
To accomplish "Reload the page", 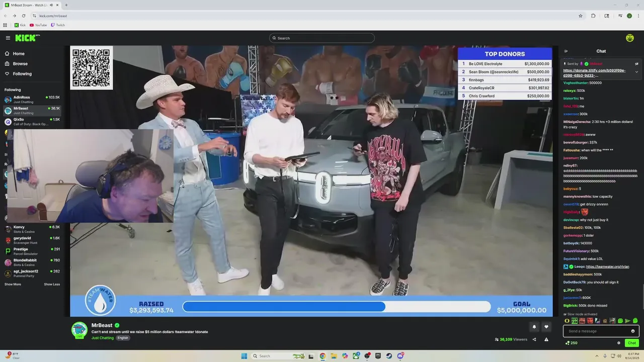I will 23,16.
